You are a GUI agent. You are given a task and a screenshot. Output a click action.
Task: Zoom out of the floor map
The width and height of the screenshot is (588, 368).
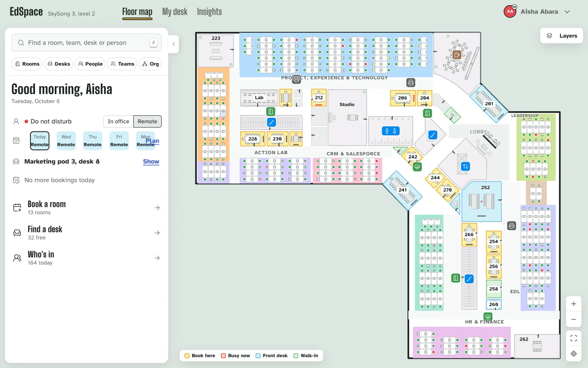[x=574, y=319]
